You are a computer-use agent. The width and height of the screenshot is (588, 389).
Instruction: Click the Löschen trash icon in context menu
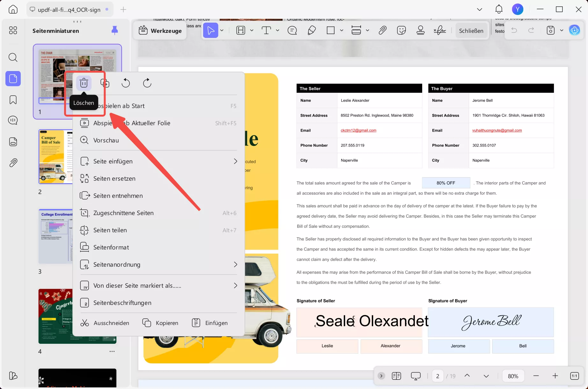tap(84, 83)
